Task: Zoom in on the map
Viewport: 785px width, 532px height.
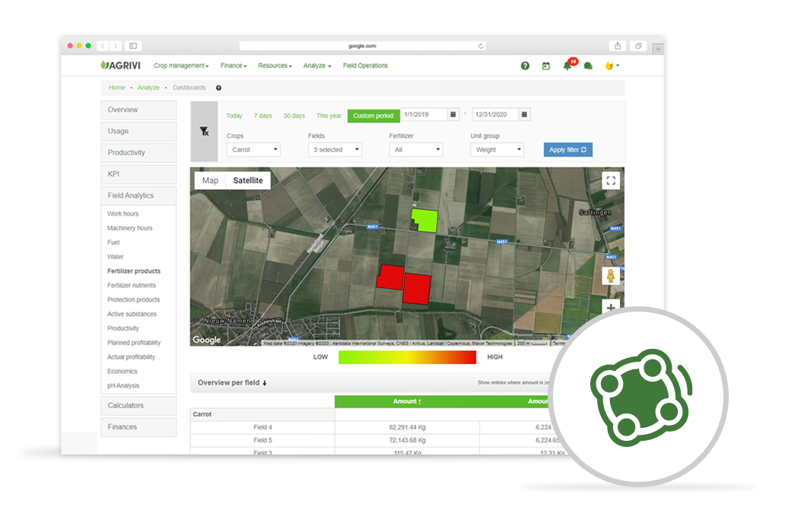Action: point(611,308)
